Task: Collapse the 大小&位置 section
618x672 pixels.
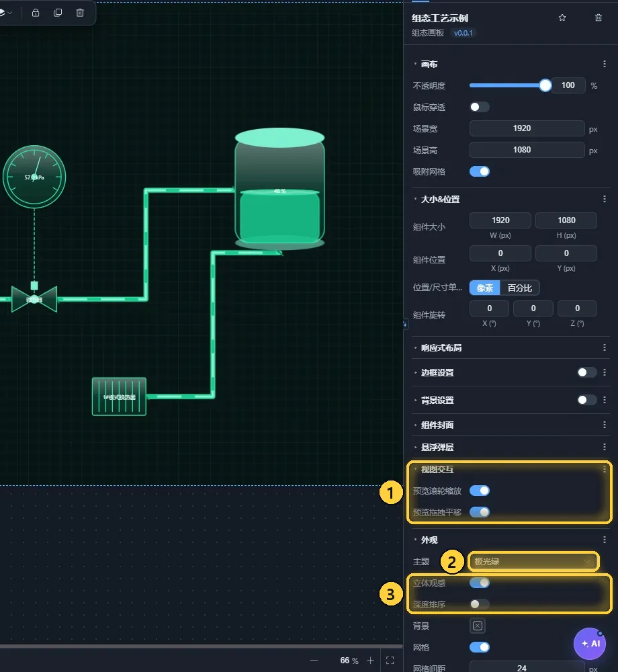Action: (x=415, y=200)
